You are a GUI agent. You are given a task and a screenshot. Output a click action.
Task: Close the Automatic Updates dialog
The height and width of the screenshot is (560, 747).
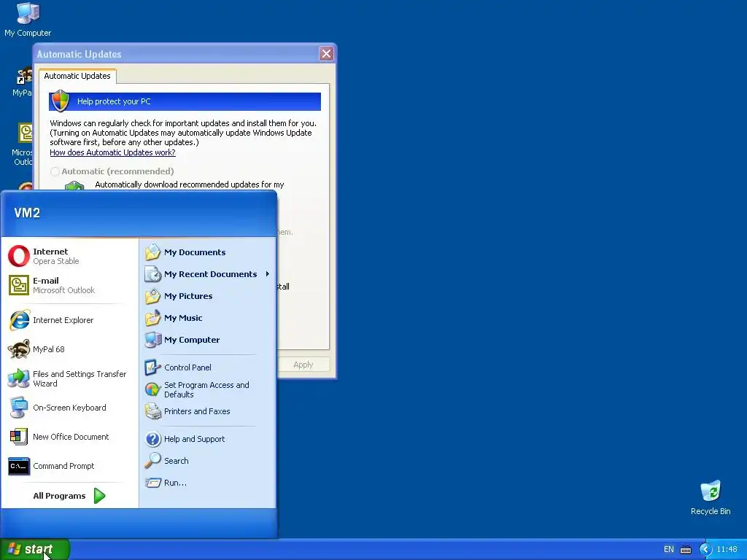326,54
